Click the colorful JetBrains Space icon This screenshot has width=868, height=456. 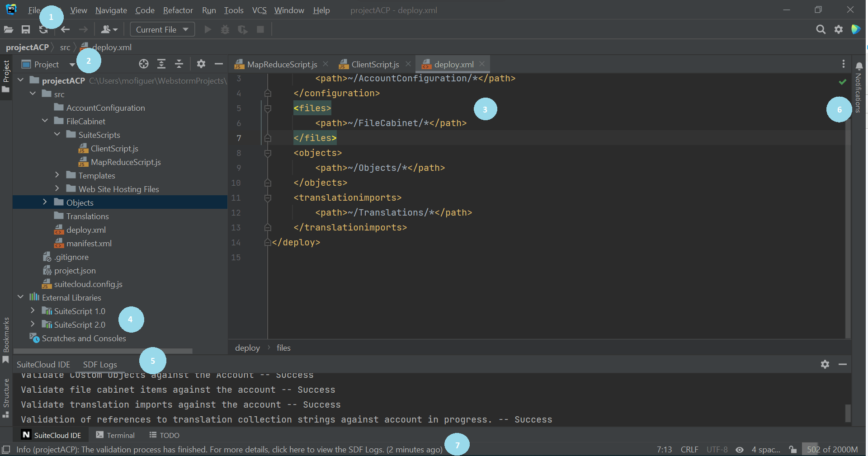856,30
